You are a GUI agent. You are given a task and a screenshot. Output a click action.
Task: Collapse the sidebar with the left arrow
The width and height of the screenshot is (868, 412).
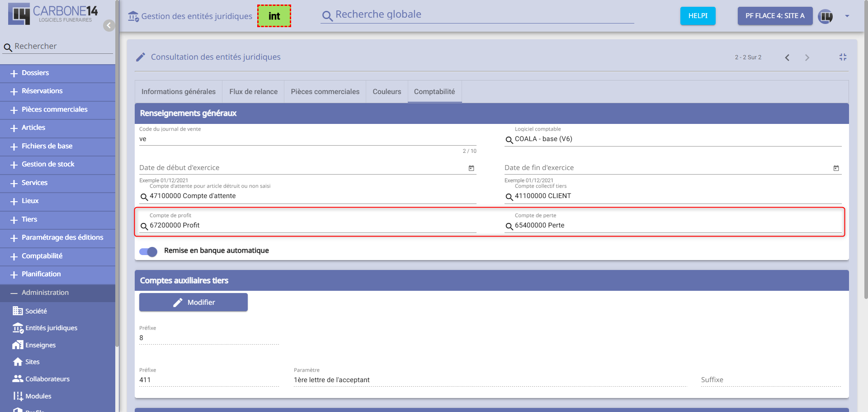coord(108,25)
